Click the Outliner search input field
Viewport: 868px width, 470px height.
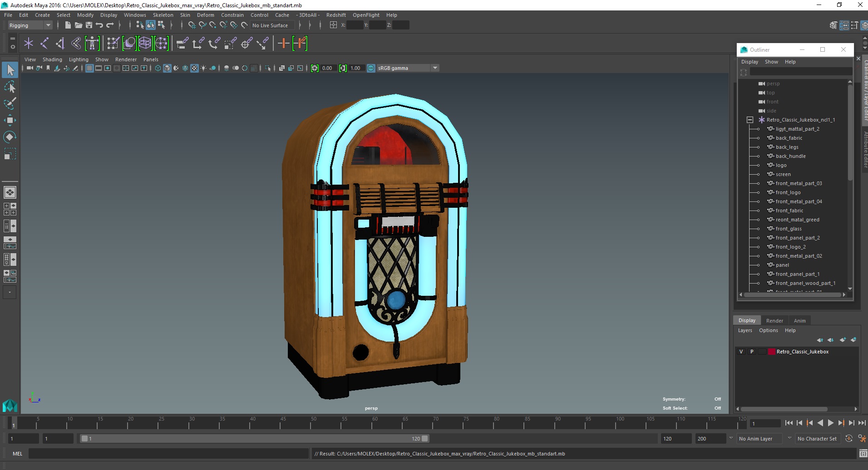800,72
